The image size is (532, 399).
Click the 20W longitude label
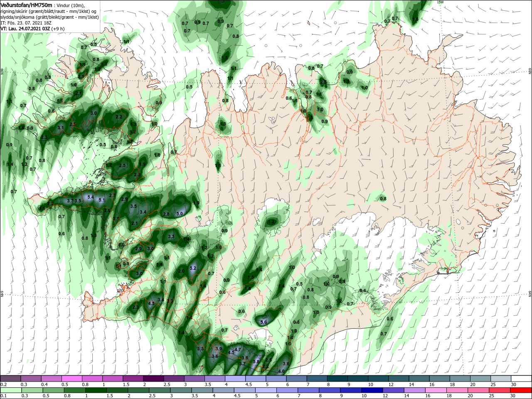(x=222, y=2)
